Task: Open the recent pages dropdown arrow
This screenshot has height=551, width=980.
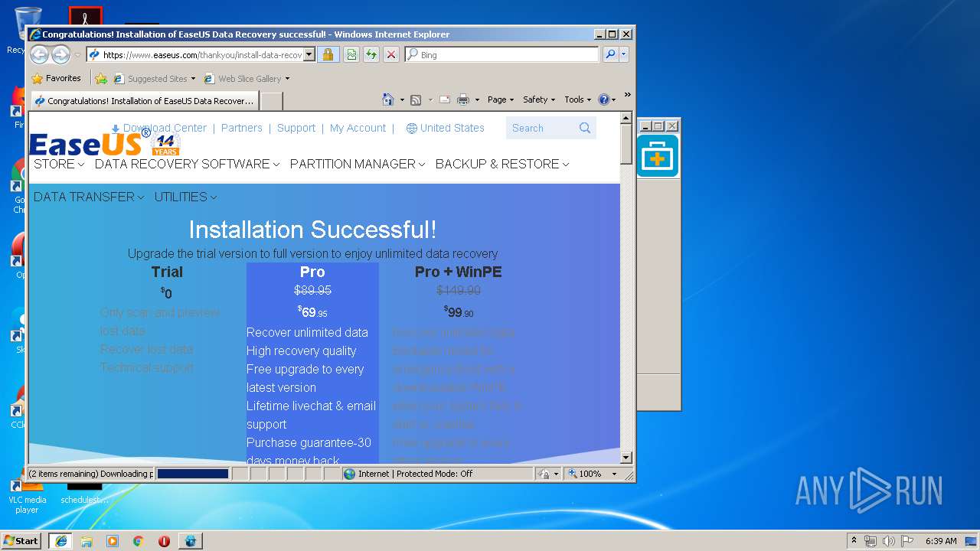Action: coord(77,55)
